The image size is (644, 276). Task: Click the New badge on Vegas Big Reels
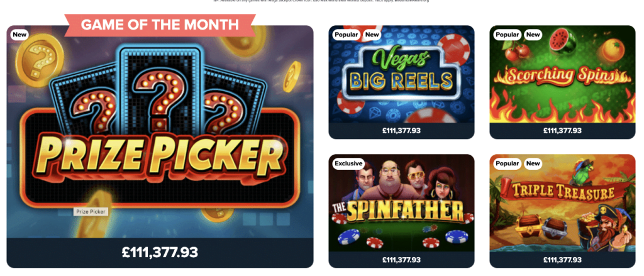[372, 35]
